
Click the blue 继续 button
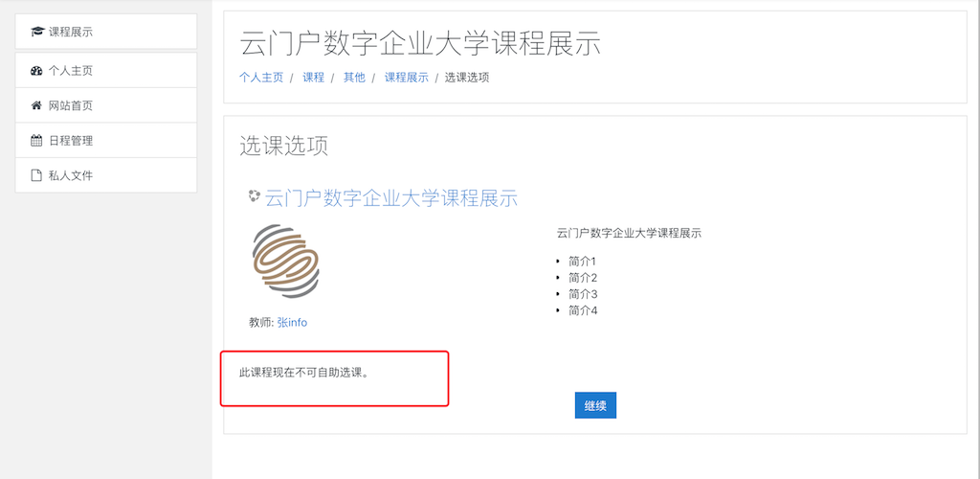595,405
